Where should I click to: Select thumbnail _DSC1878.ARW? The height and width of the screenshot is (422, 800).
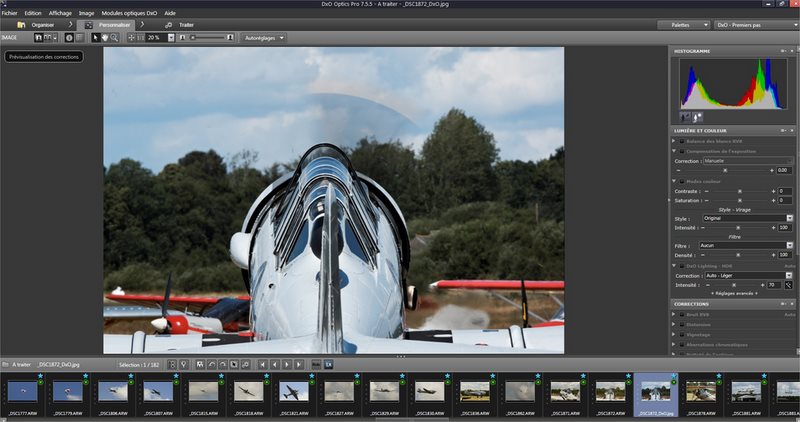701,395
